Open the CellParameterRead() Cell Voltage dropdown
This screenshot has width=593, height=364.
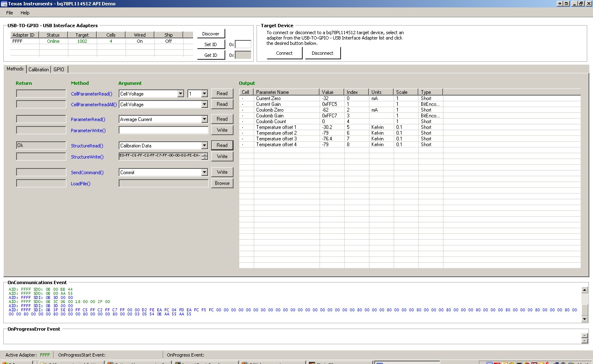click(180, 94)
